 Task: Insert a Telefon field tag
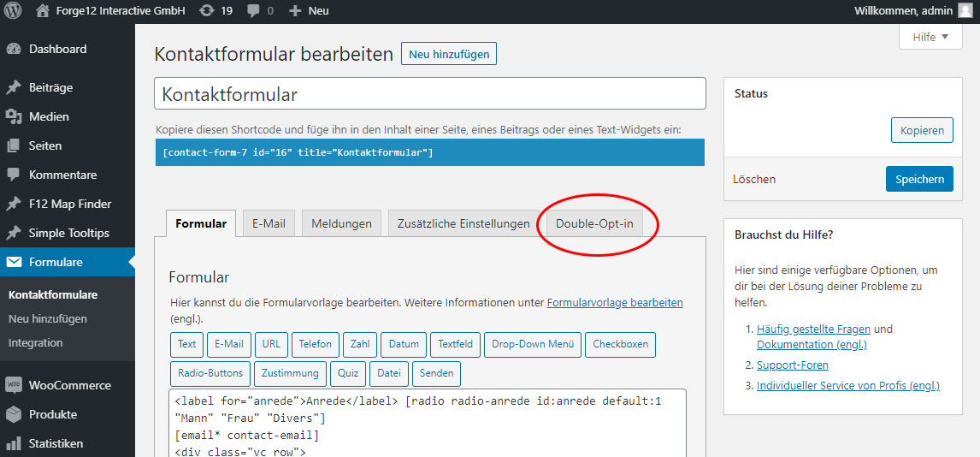[316, 345]
